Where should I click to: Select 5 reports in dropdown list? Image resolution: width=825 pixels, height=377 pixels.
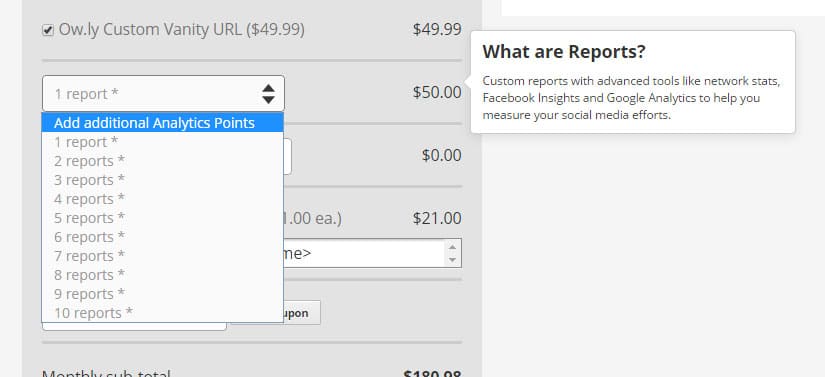[x=163, y=218]
